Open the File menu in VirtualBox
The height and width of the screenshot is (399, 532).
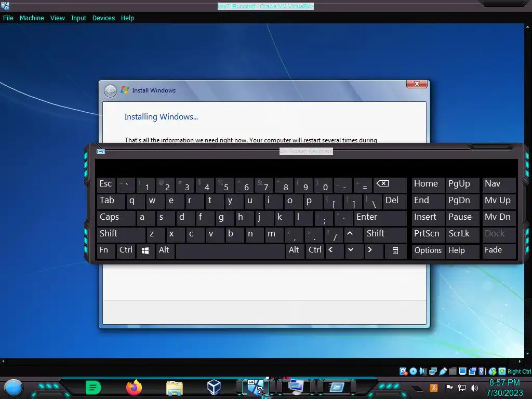tap(8, 18)
